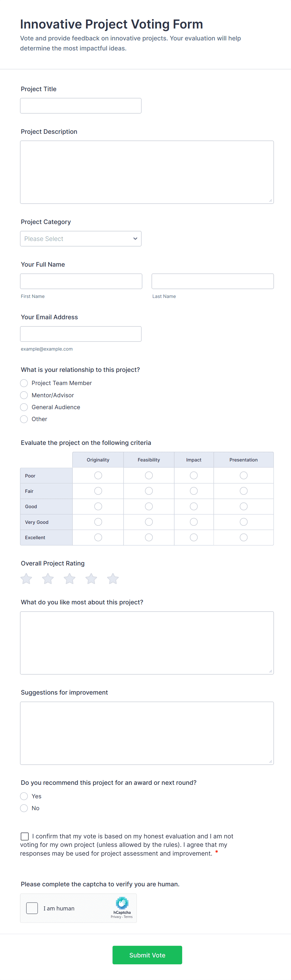This screenshot has width=291, height=980.
Task: Open the hCaptcha Terms link
Action: [x=128, y=917]
